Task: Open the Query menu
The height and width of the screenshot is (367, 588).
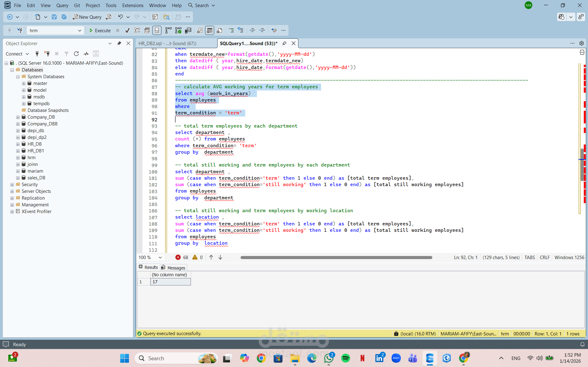Action: pos(62,5)
